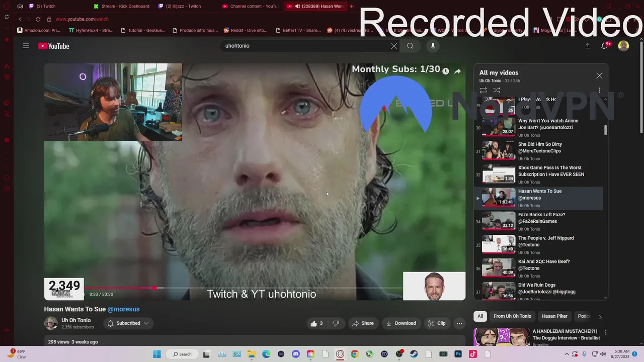The width and height of the screenshot is (644, 362).
Task: Play Faze Banks Left Faze? playlist video
Action: point(538,221)
